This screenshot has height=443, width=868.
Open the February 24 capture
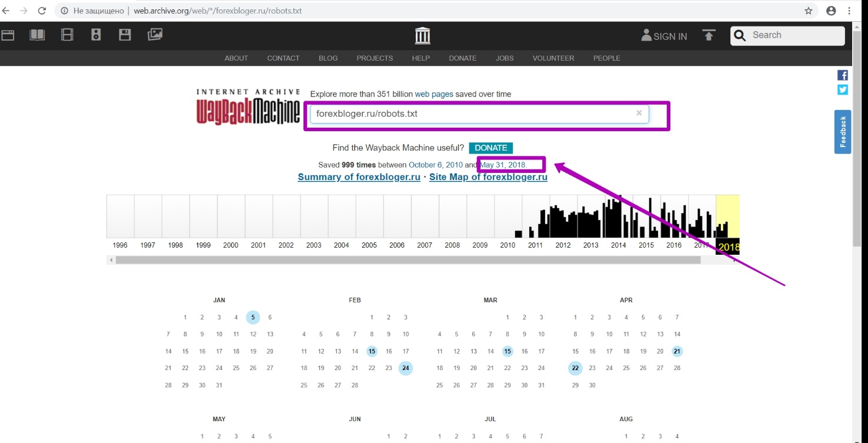point(406,368)
